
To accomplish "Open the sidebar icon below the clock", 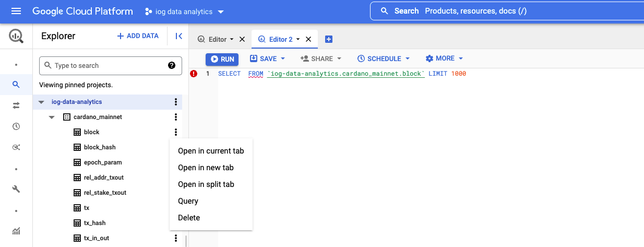I will click(16, 147).
